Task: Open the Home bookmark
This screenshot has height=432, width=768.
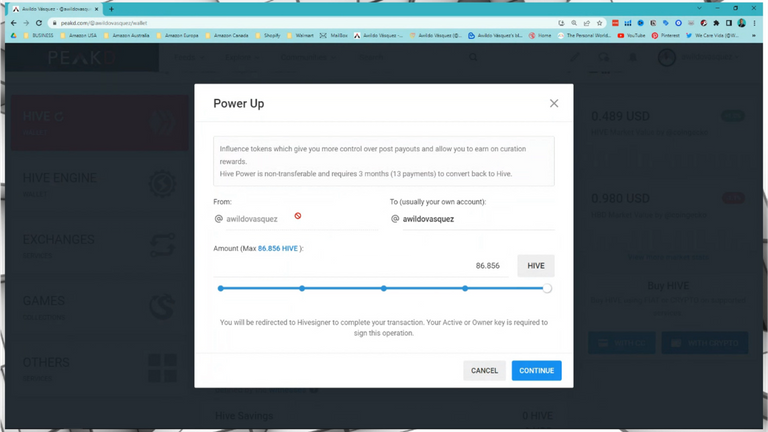Action: (x=540, y=35)
